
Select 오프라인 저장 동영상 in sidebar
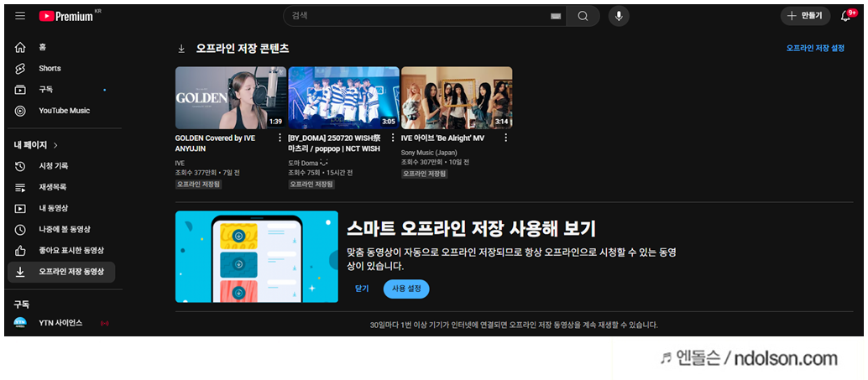point(61,272)
